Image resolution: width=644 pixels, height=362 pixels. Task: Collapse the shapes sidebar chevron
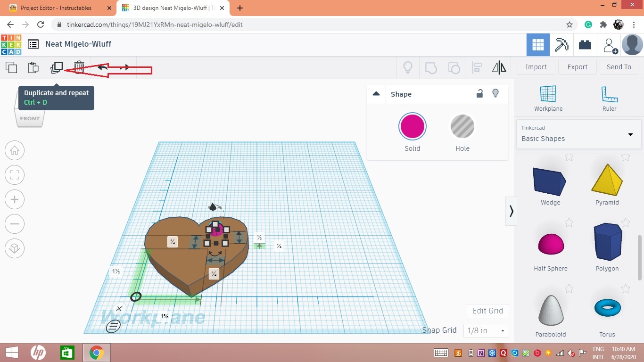511,211
